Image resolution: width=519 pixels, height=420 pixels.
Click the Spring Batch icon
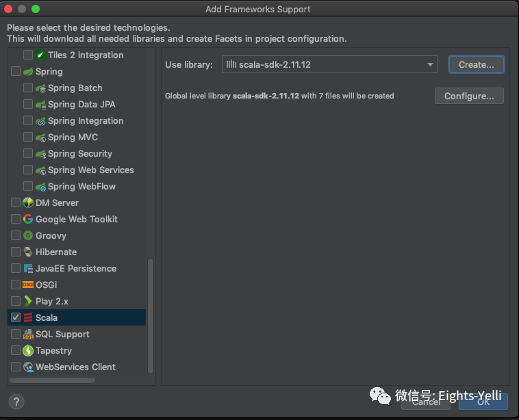pos(40,88)
